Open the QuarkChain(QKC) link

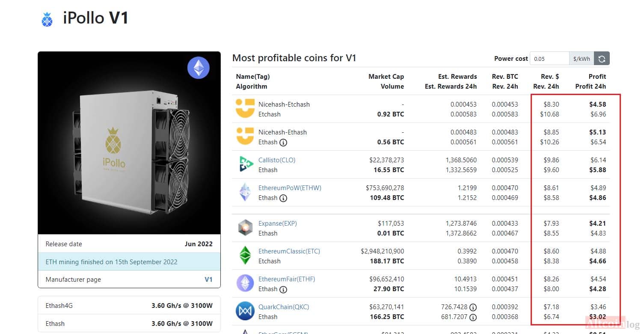coord(284,307)
